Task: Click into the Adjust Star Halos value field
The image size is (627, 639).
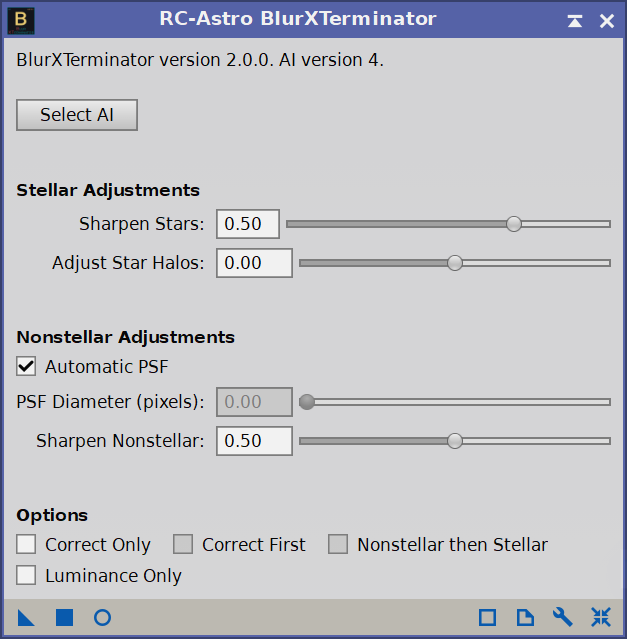Action: pos(254,263)
